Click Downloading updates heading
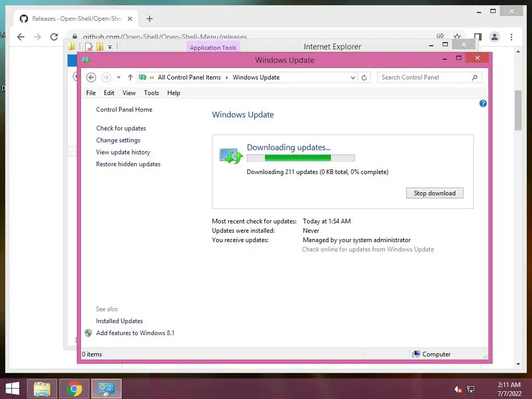The image size is (532, 399). coord(288,147)
